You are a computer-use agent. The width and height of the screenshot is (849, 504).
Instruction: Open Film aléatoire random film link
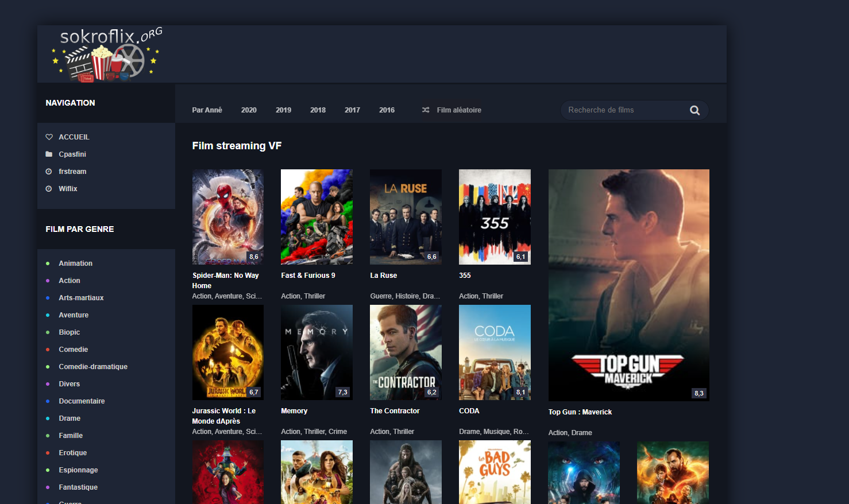pyautogui.click(x=459, y=110)
